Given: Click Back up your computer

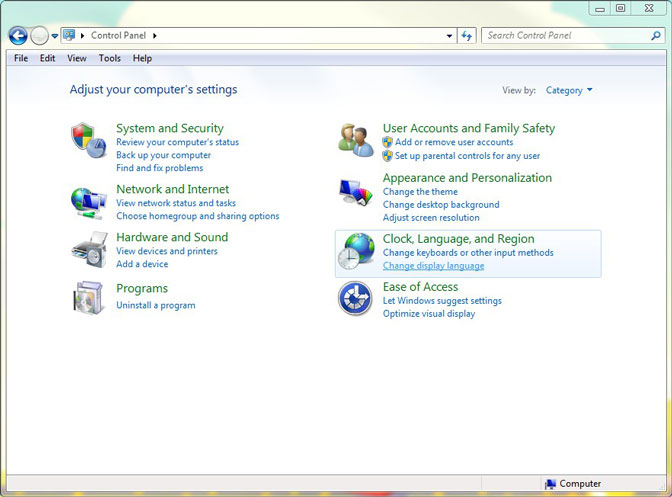Looking at the screenshot, I should coord(163,155).
